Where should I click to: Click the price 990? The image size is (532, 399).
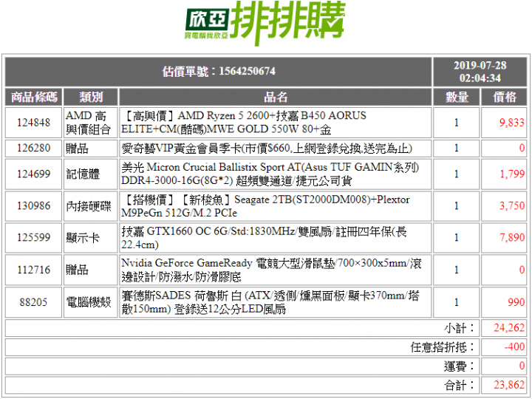coord(516,302)
